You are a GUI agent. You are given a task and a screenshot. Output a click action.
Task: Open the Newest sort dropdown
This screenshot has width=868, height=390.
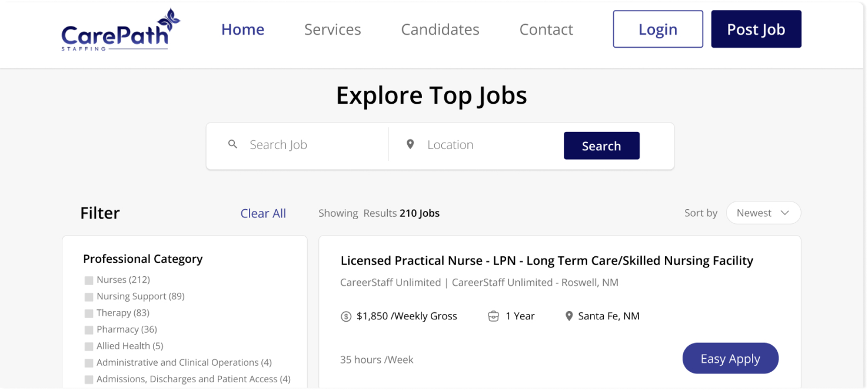[763, 213]
